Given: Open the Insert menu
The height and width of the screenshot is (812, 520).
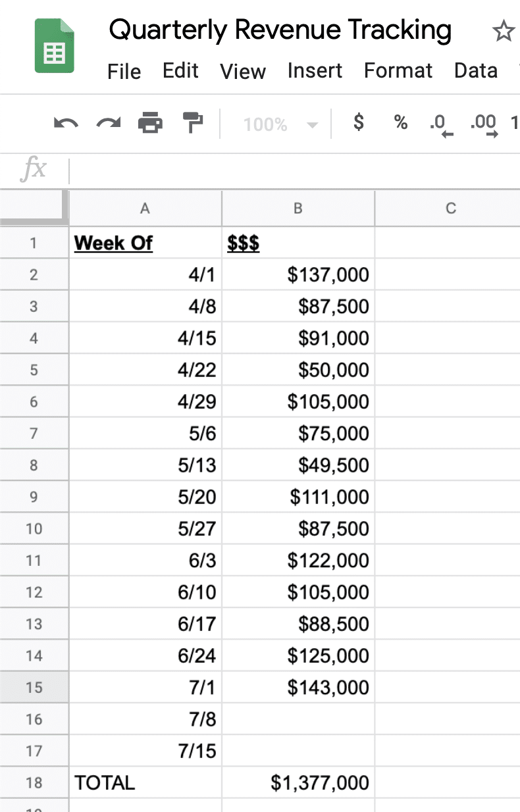Looking at the screenshot, I should (x=315, y=71).
